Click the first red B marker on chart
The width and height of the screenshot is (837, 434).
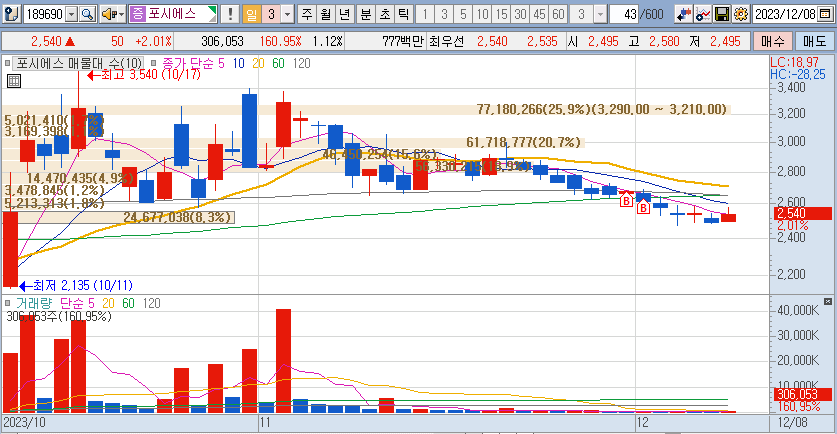[626, 201]
